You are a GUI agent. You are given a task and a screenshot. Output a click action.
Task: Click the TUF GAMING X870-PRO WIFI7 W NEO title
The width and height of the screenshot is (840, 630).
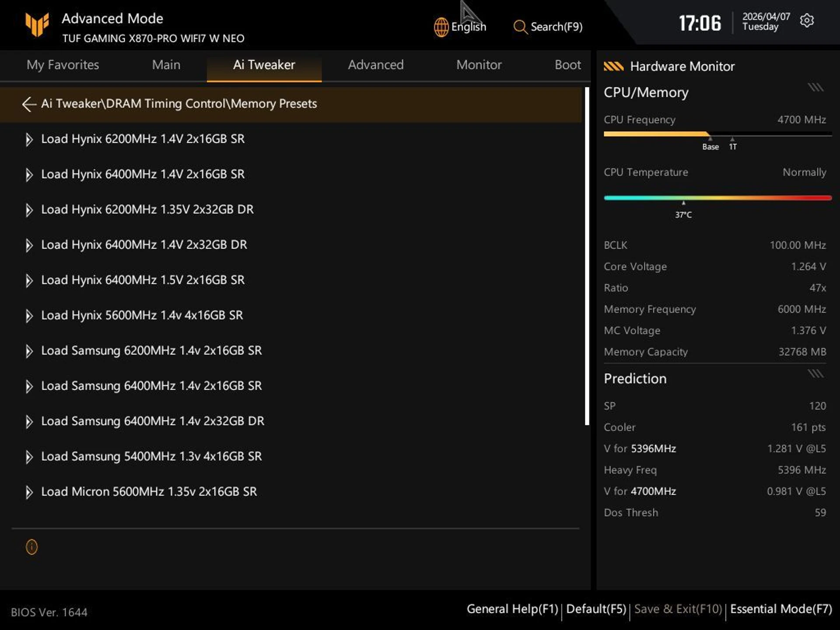coord(153,38)
